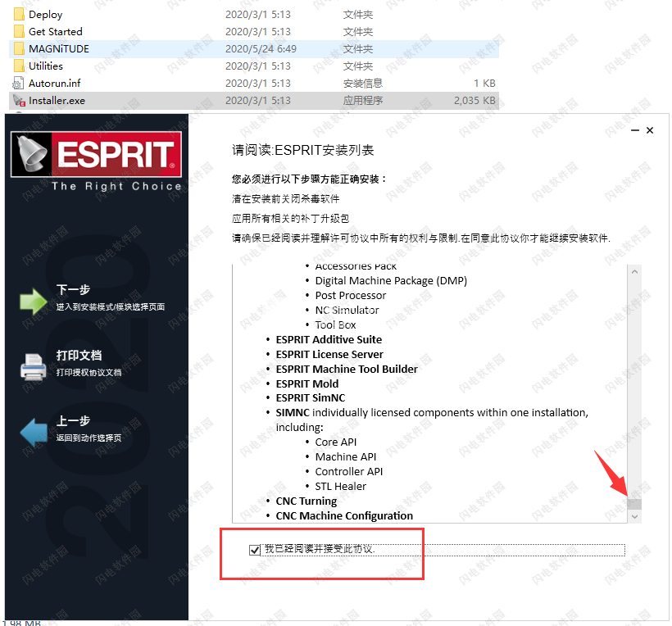Click Core API list item
The height and width of the screenshot is (626, 672).
point(335,442)
